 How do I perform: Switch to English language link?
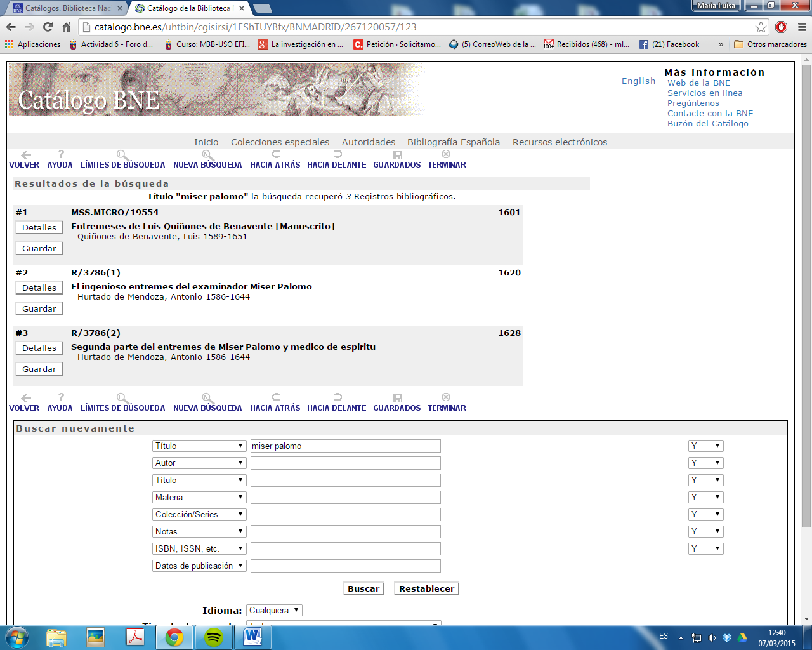[x=638, y=81]
